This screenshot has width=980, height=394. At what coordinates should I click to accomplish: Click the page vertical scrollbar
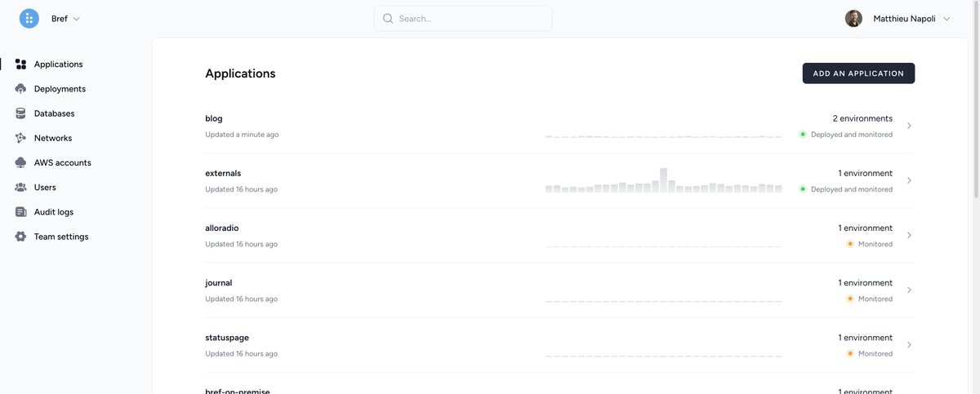976,98
